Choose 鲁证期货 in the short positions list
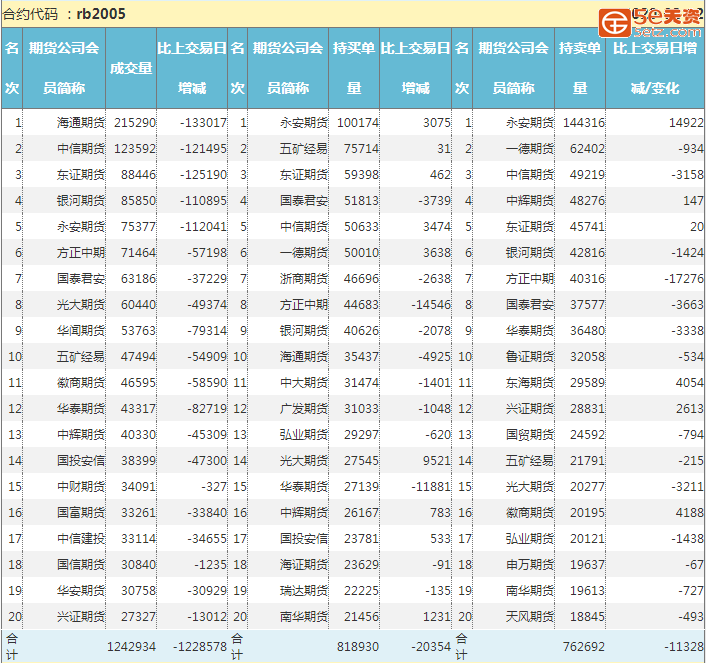Viewport: 706px width, 663px height. click(x=529, y=357)
